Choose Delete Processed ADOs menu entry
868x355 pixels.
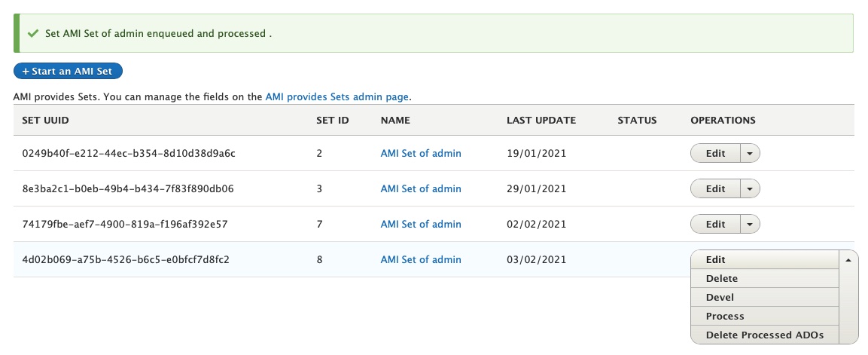(x=765, y=335)
